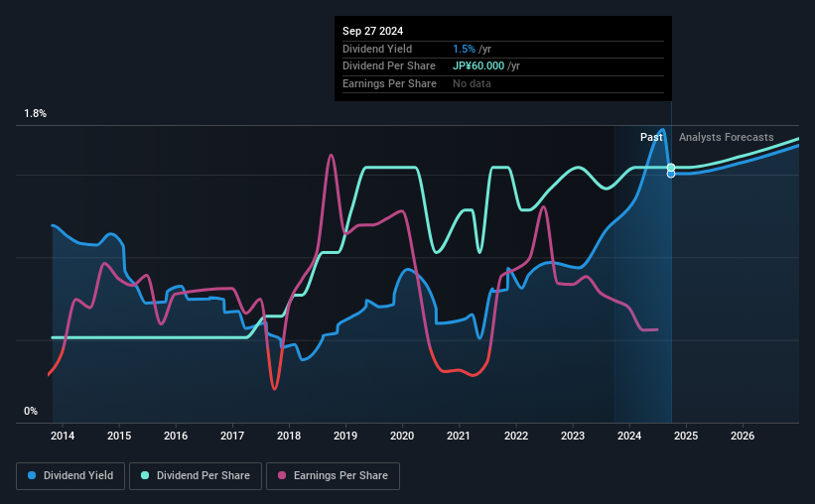815x504 pixels.
Task: Click the 0% y-axis label
Action: 31,411
